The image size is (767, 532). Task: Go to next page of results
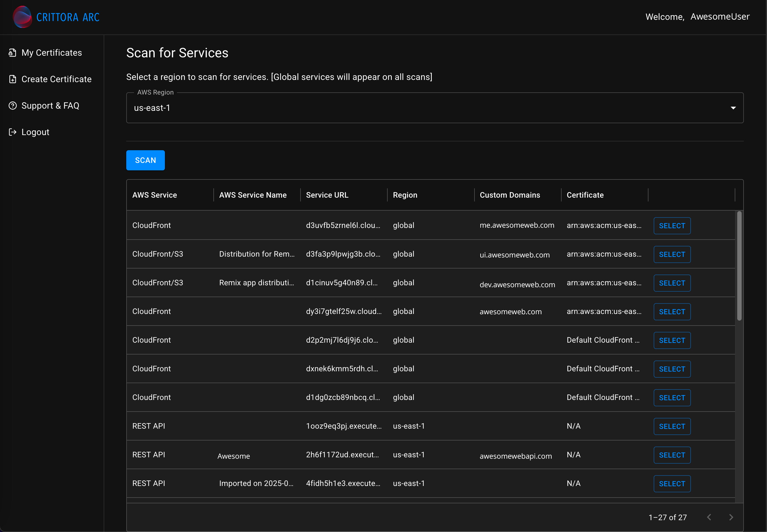click(731, 517)
